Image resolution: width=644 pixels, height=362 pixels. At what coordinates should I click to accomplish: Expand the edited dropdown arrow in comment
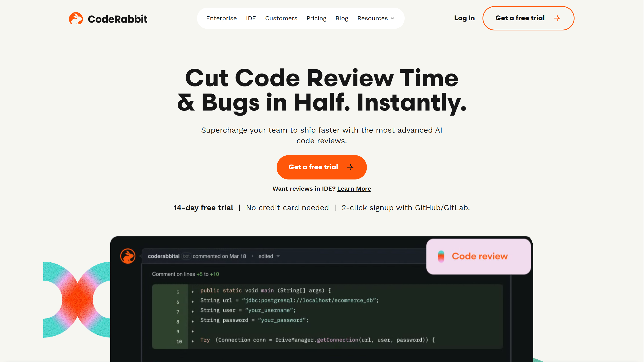278,256
